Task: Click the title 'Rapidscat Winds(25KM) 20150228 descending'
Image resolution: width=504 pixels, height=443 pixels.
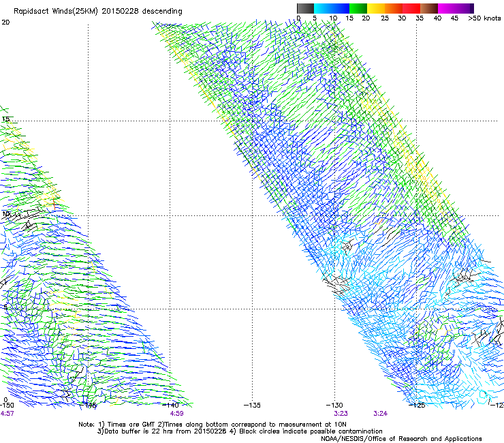Action: [x=97, y=12]
